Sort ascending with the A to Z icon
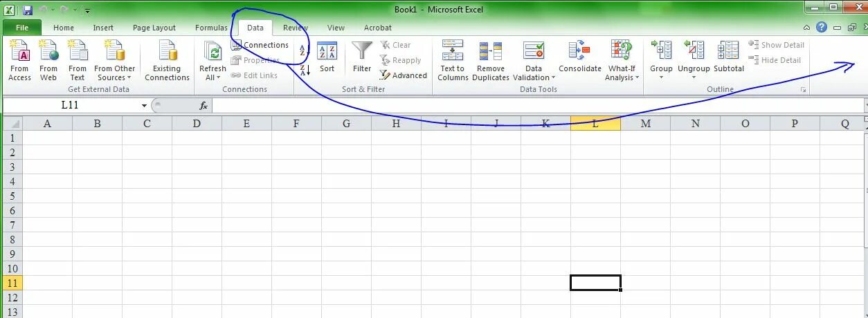 [305, 50]
